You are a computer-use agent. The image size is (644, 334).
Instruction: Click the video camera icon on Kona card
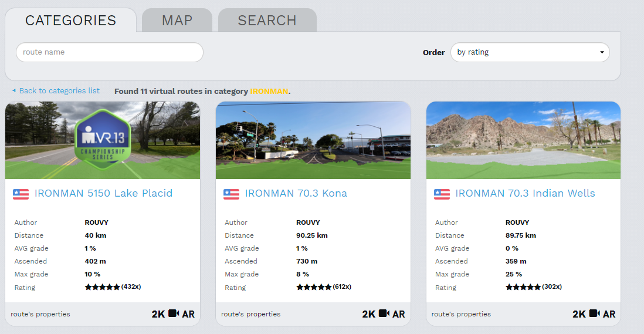coord(384,313)
